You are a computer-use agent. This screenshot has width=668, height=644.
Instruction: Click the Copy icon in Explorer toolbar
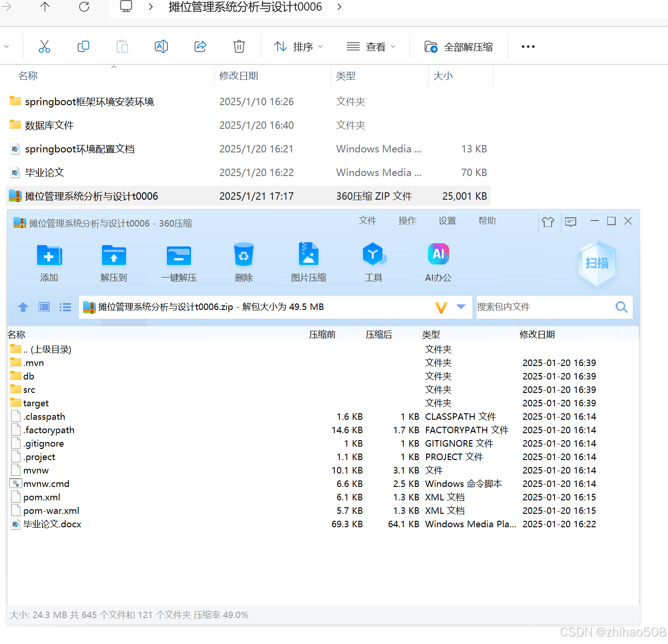[x=83, y=46]
